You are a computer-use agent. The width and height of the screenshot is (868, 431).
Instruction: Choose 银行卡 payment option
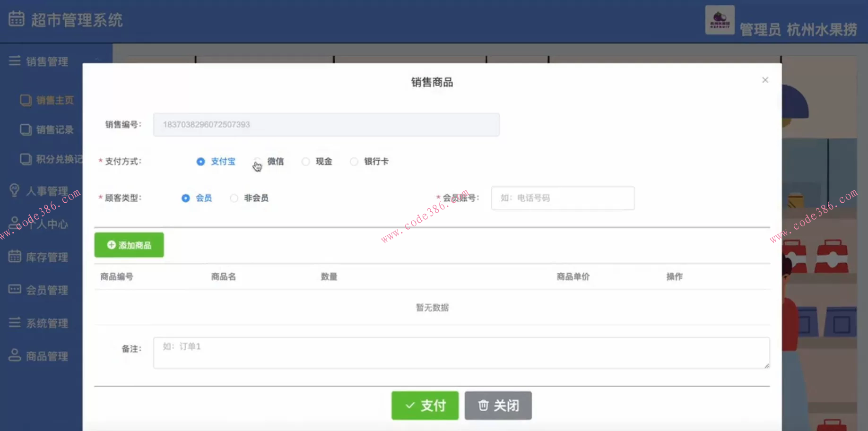click(x=354, y=161)
